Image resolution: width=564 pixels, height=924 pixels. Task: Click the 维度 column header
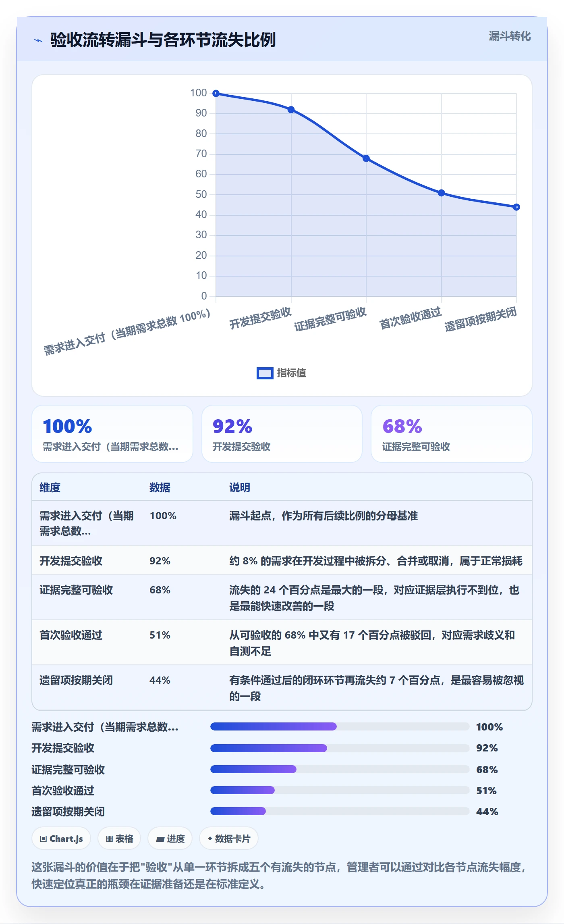pos(50,487)
